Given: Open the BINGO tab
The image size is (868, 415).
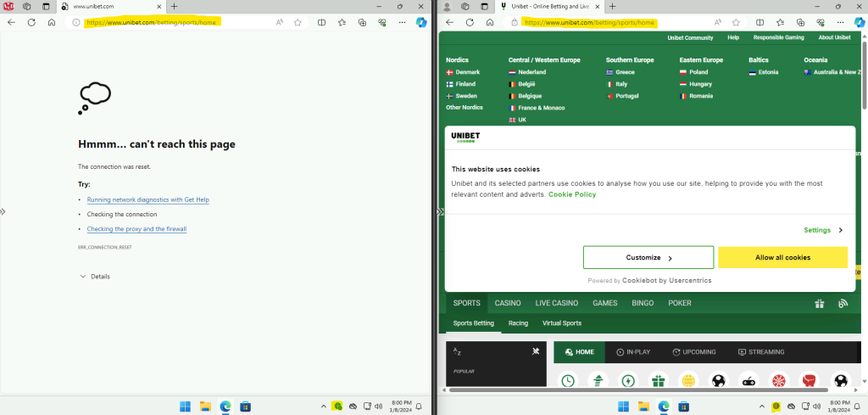Looking at the screenshot, I should (643, 303).
